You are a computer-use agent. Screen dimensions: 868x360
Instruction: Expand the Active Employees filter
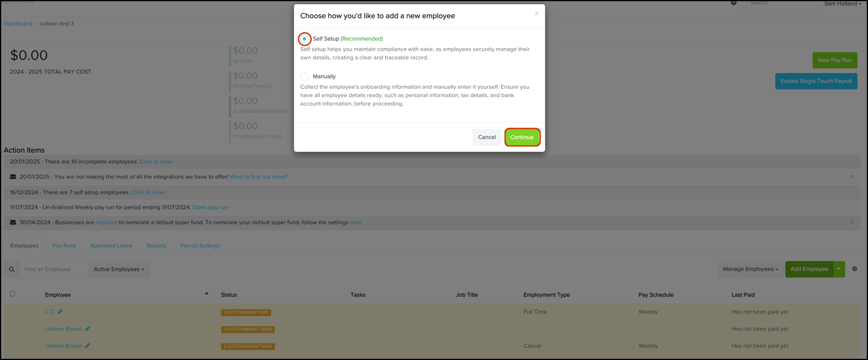coord(119,269)
